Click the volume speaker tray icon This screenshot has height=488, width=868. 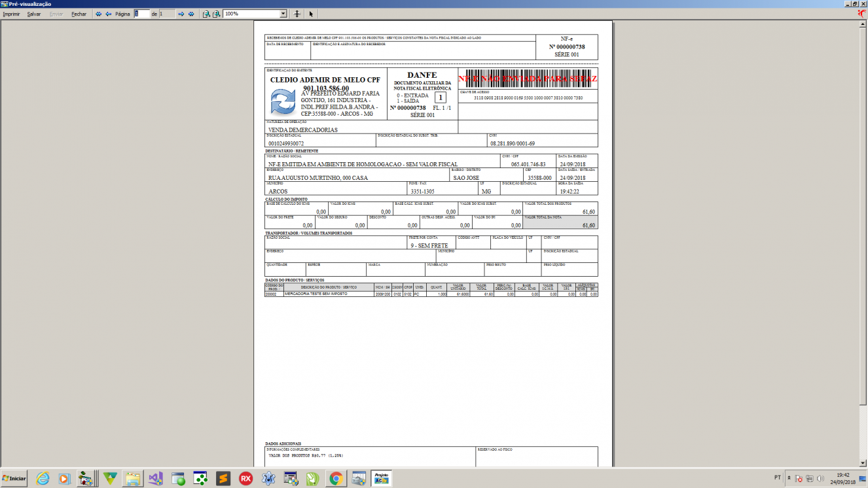point(820,478)
